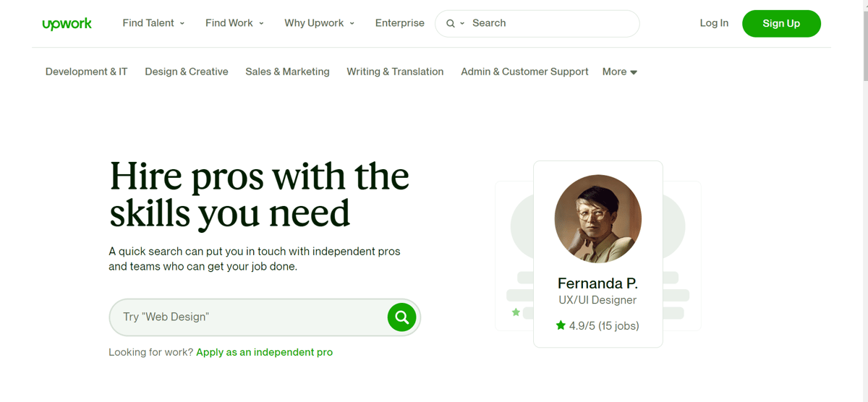868x402 pixels.
Task: Open the Enterprise page
Action: 399,23
